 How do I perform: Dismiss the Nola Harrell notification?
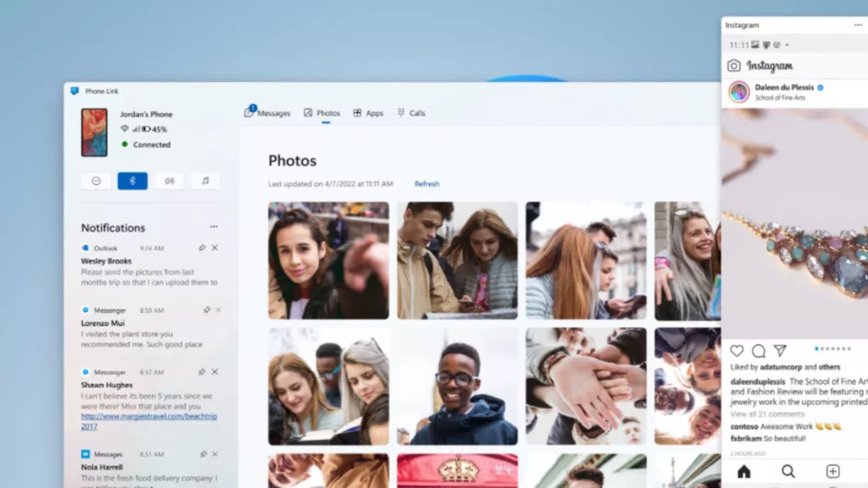pos(215,454)
